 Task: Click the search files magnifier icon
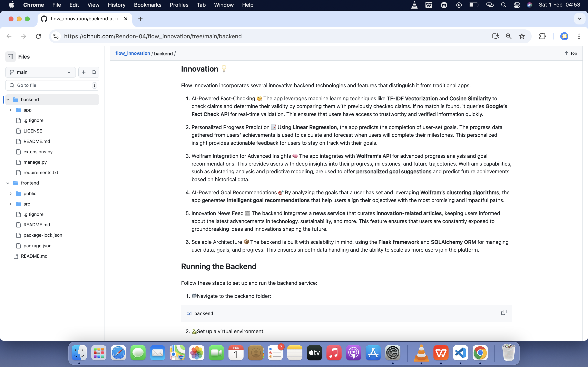click(94, 72)
